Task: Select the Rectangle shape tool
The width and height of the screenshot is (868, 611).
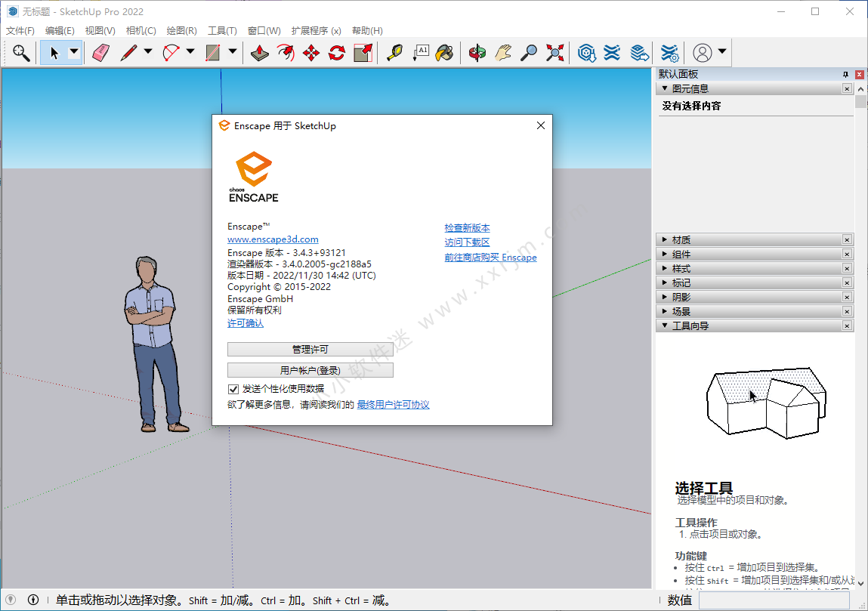Action: (212, 53)
